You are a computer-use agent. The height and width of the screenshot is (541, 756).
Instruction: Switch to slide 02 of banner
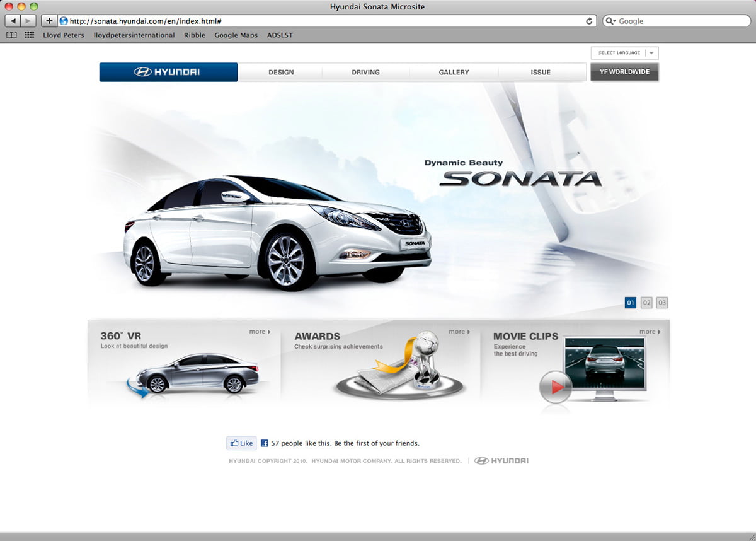point(646,303)
